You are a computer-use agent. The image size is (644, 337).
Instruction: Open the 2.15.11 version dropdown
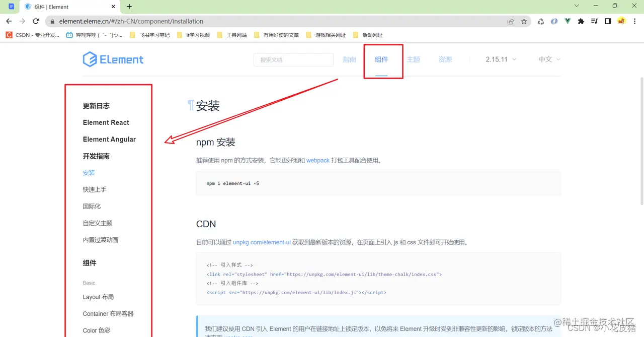pyautogui.click(x=501, y=59)
